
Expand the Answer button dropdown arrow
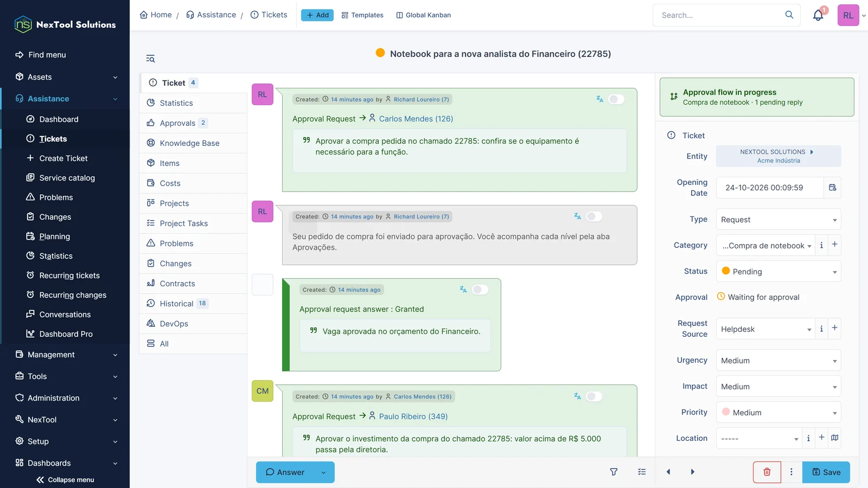[324, 472]
